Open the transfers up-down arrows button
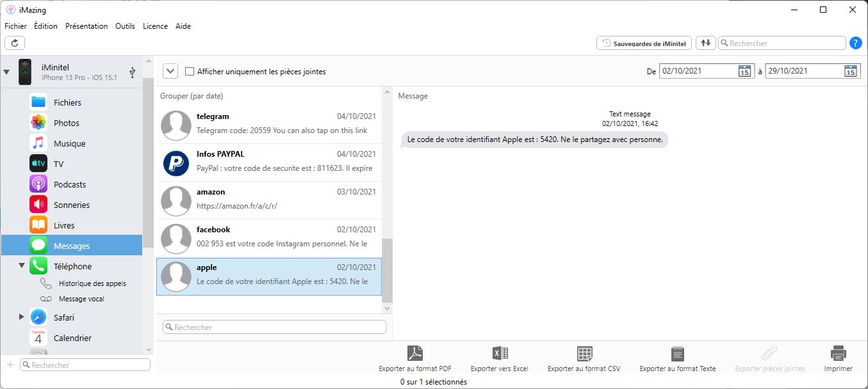Screen dimensions: 868x389 tap(705, 43)
